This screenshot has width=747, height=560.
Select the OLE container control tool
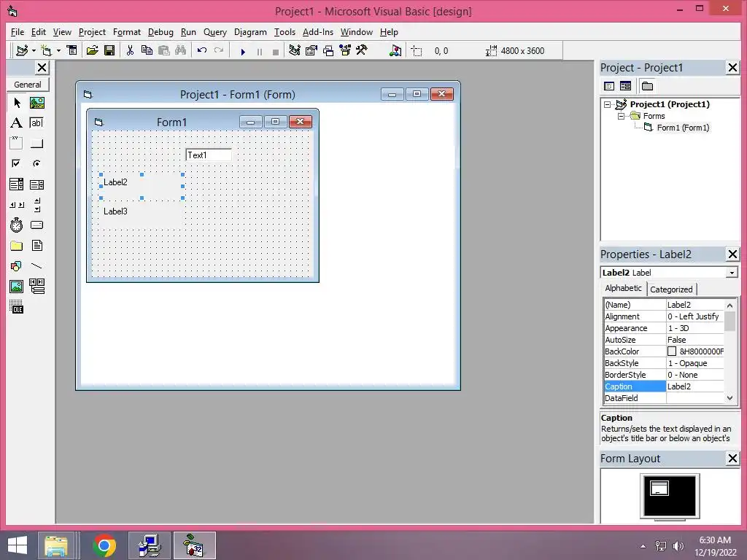tap(17, 307)
